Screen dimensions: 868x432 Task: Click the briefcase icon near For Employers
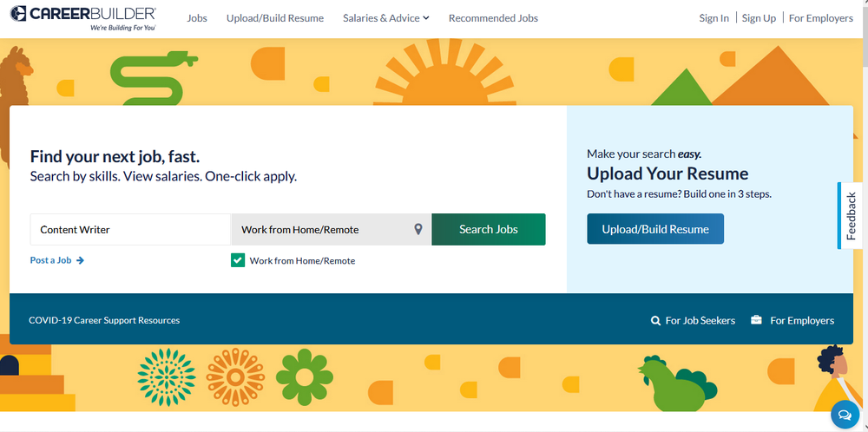(x=756, y=320)
